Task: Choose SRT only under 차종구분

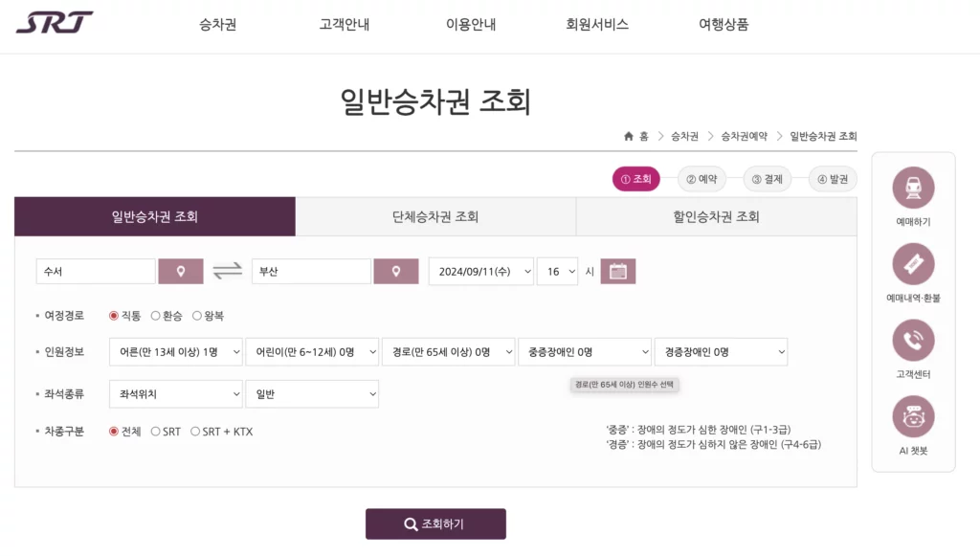Action: click(158, 431)
